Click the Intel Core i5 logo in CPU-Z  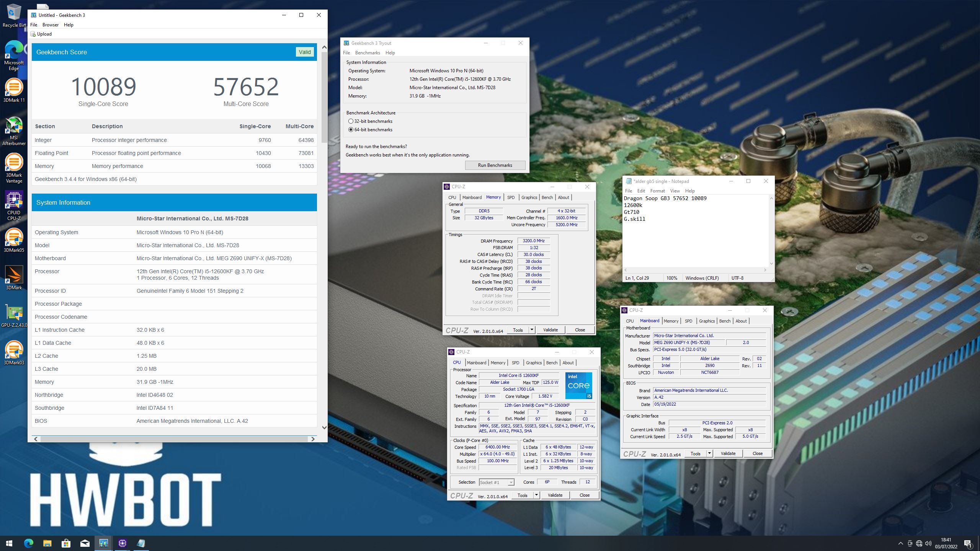point(578,385)
